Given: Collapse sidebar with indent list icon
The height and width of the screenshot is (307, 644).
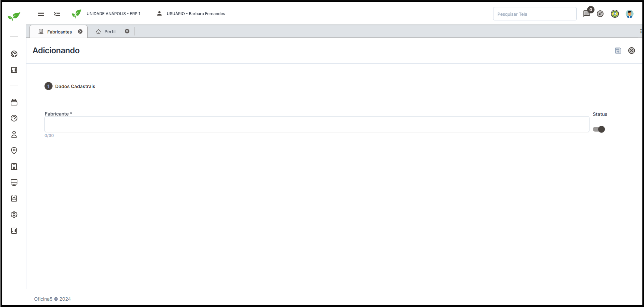Looking at the screenshot, I should click(x=57, y=14).
